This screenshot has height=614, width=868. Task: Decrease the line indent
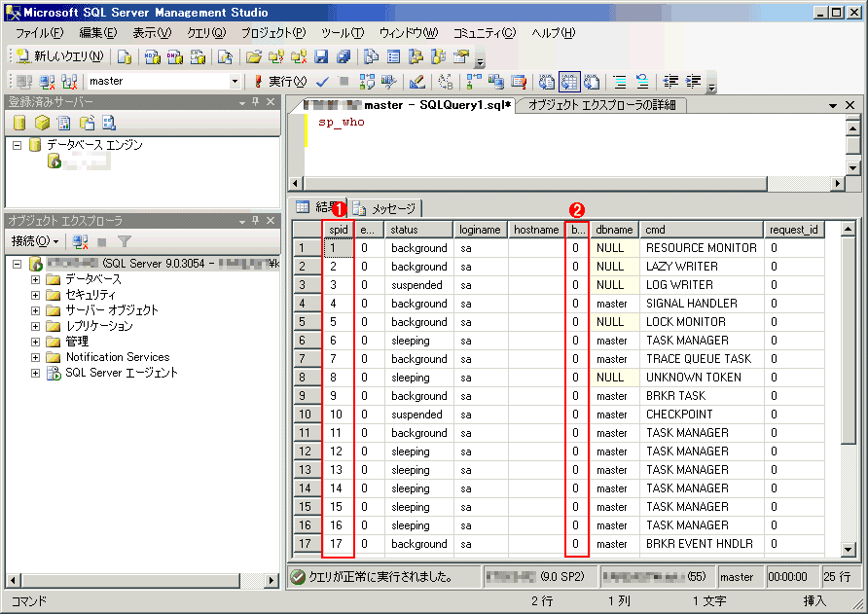point(670,82)
